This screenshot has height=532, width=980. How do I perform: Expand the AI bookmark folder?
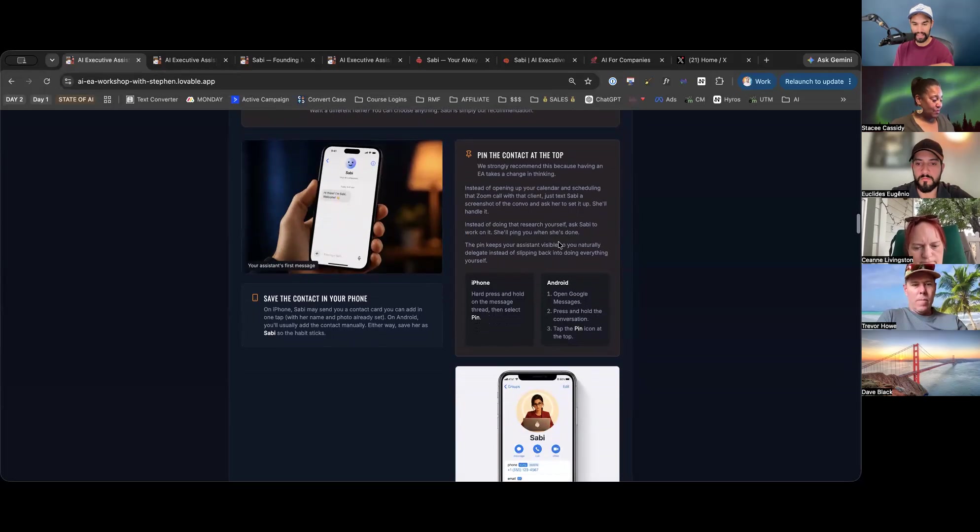click(791, 100)
